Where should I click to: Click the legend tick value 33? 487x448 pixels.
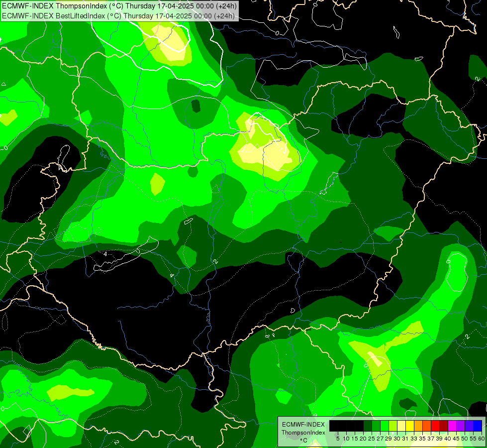pos(414,439)
